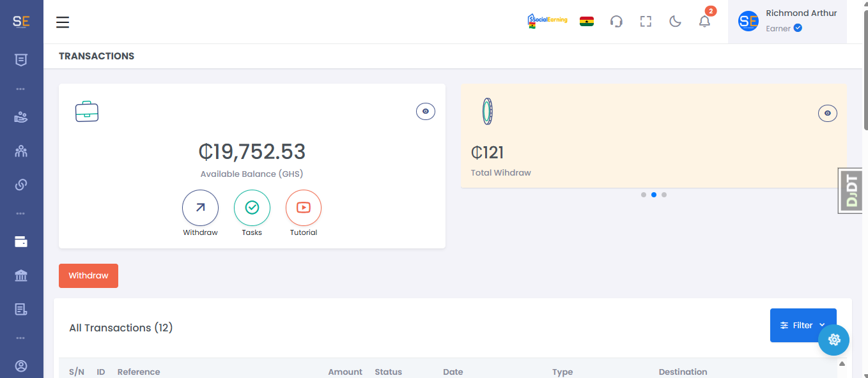
Task: Click the headset support icon
Action: pos(616,22)
